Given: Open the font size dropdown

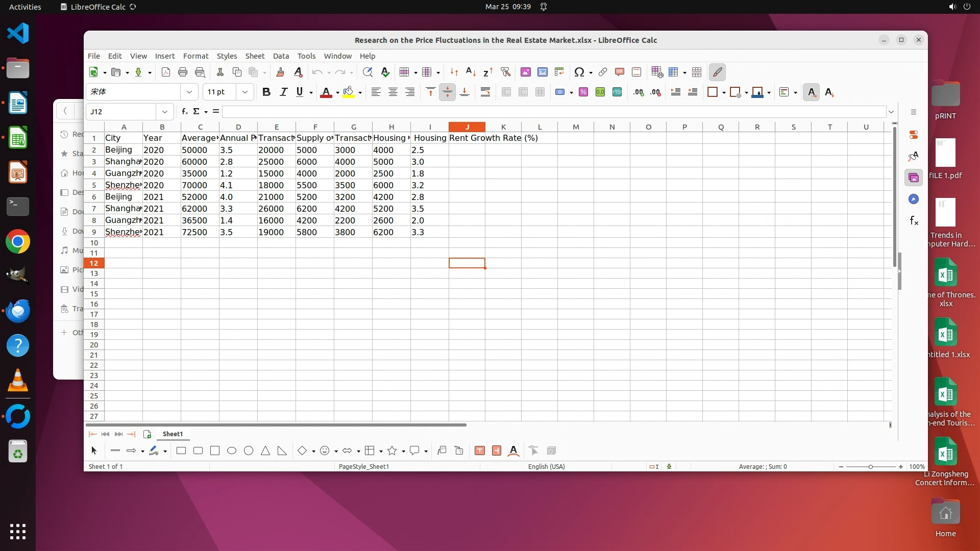Looking at the screenshot, I should coord(245,92).
